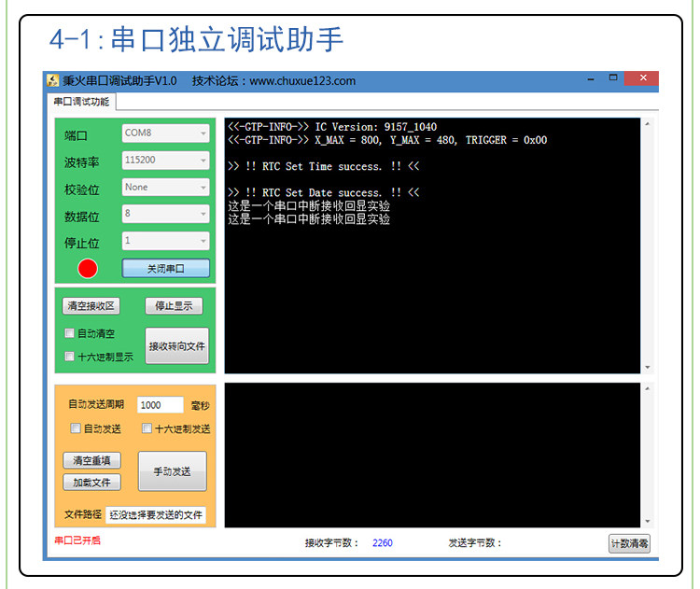Minimize the serial assistant window

coord(591,79)
